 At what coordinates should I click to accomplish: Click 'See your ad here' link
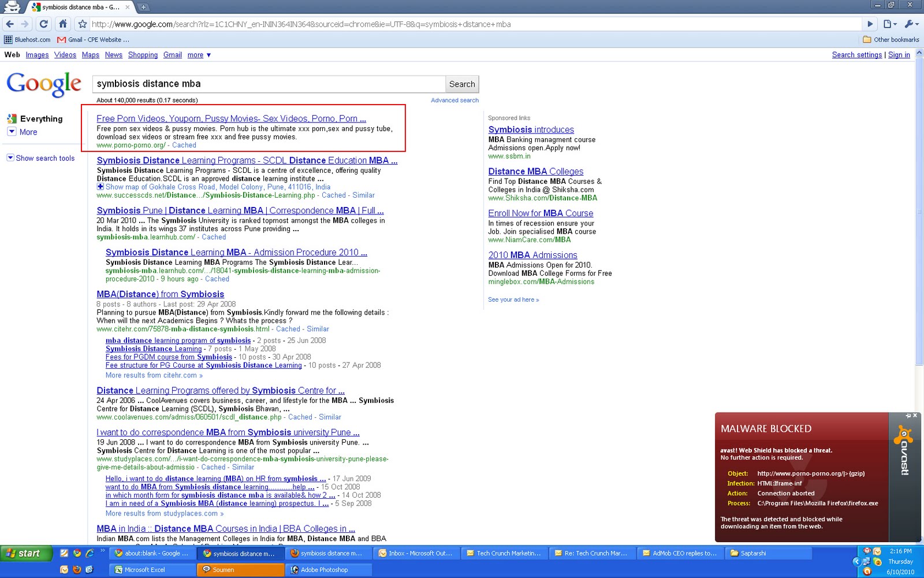(513, 299)
